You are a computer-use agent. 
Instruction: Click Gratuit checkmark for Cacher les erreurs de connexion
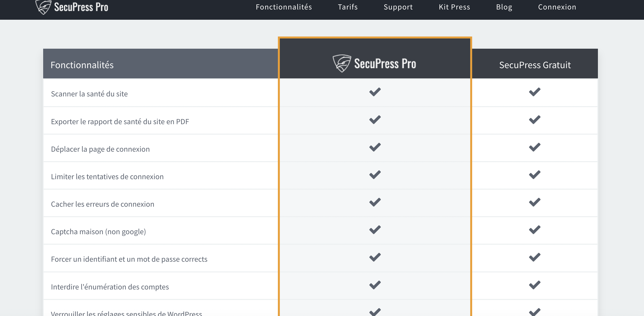[535, 202]
